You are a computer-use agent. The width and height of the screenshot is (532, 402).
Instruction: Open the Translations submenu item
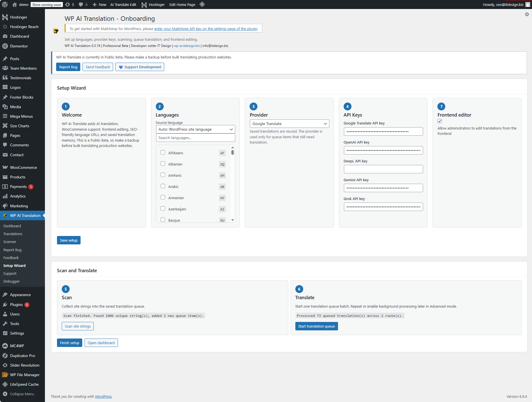click(x=13, y=234)
